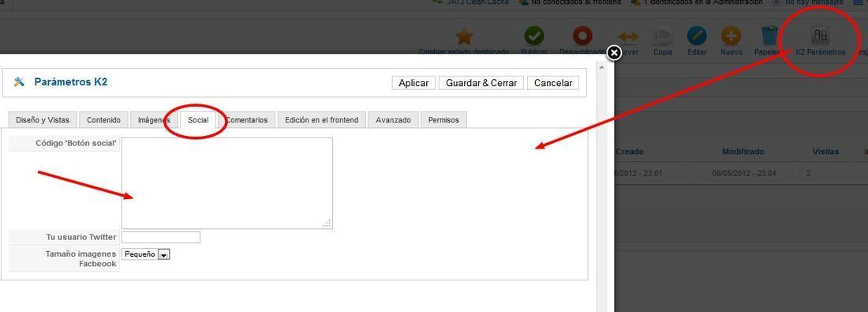This screenshot has height=312, width=868.
Task: Close the modal with the X button
Action: 614,53
